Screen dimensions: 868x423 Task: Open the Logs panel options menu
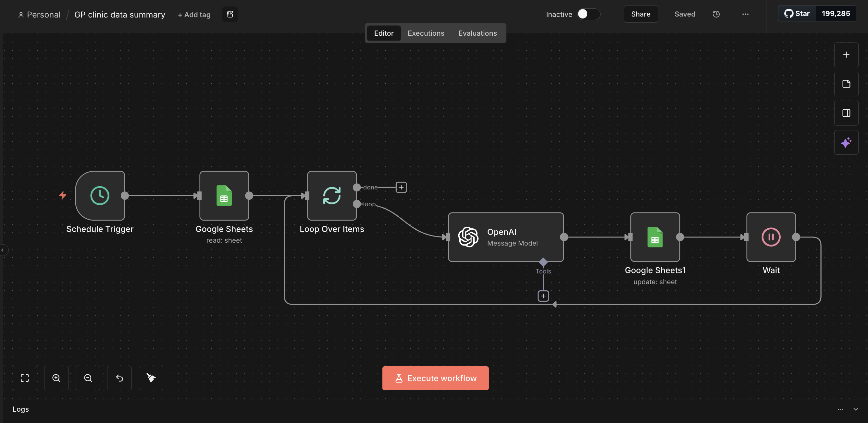click(x=840, y=409)
